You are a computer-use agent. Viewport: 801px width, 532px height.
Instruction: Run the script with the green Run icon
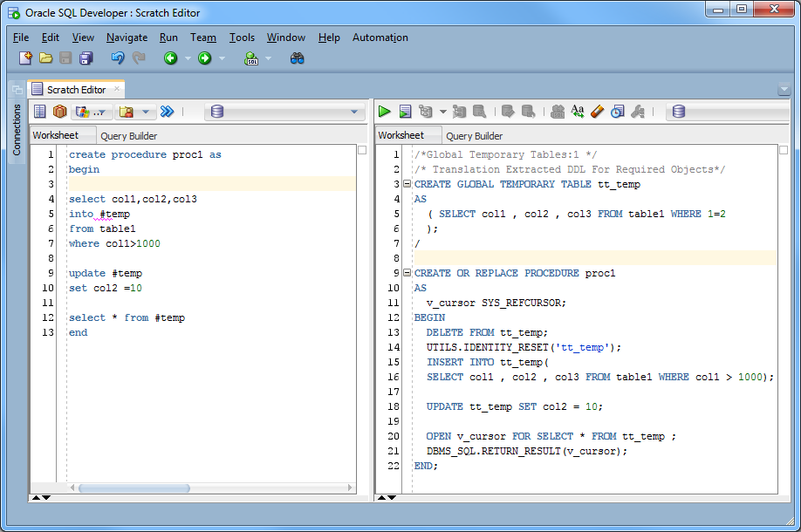384,111
